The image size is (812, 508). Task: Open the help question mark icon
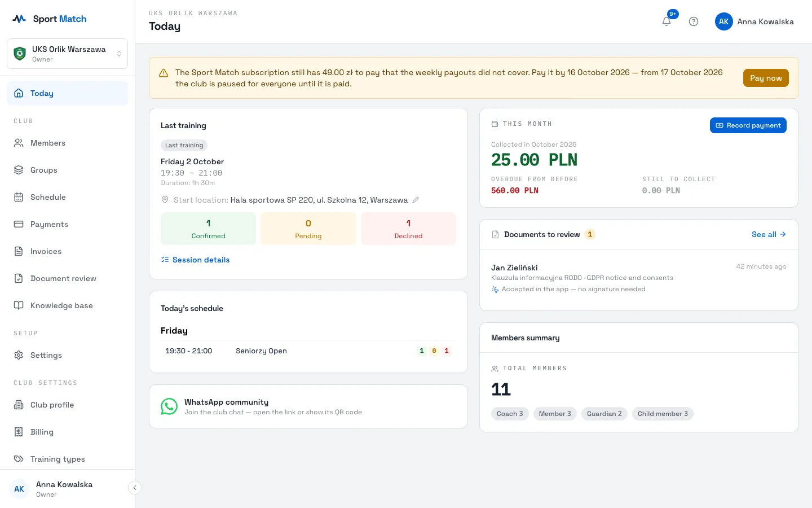[694, 21]
